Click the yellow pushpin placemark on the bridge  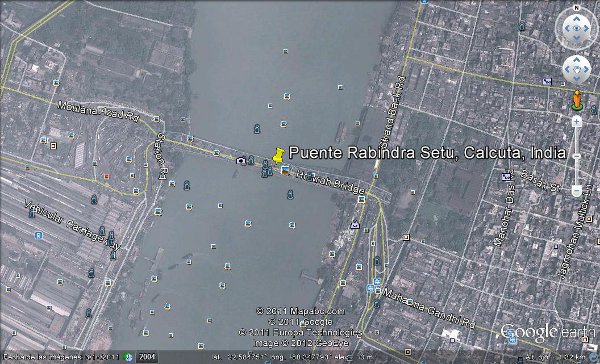(279, 155)
